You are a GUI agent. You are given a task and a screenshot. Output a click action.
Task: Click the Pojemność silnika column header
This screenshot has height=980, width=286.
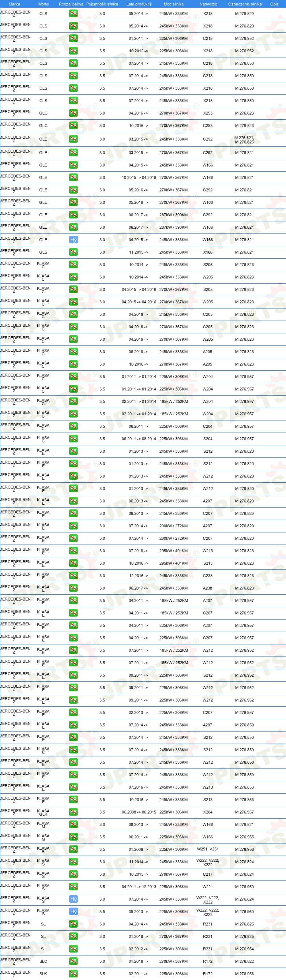click(102, 4)
